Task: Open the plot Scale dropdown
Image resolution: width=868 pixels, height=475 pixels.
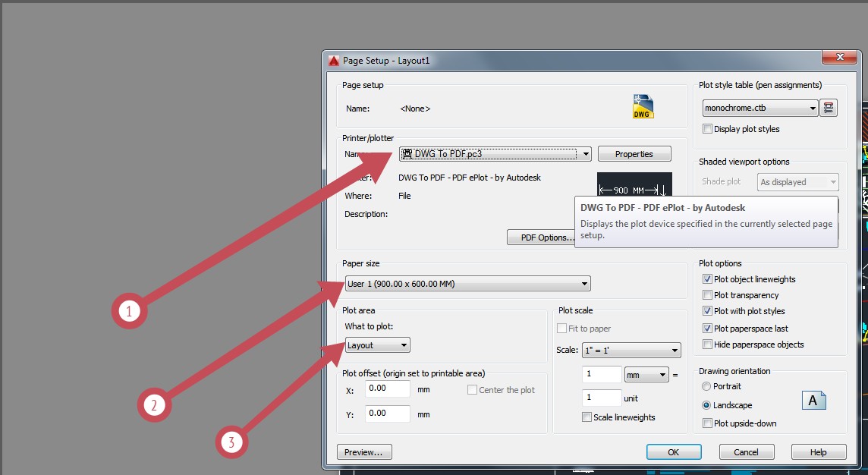Action: coord(631,350)
